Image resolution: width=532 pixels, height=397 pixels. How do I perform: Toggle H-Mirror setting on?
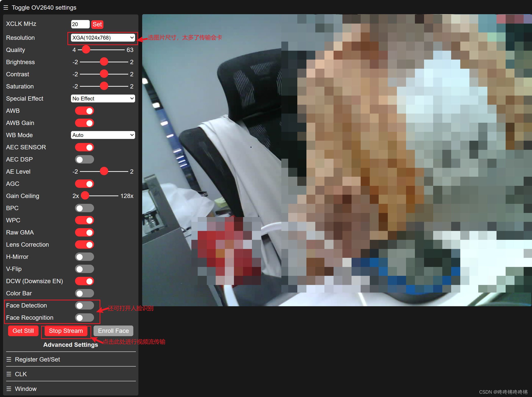[x=85, y=257]
